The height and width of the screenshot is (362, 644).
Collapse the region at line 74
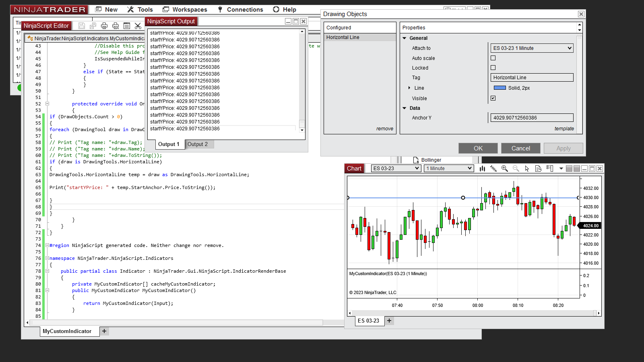(x=47, y=245)
